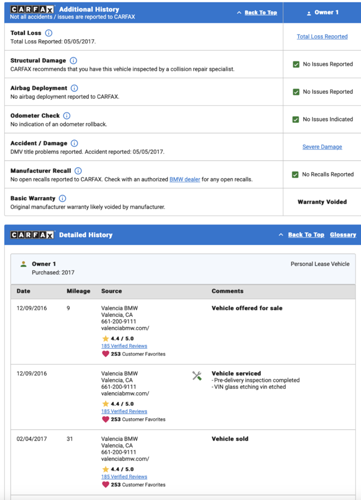Open the Glossary link
Image resolution: width=361 pixels, height=500 pixels.
[343, 235]
